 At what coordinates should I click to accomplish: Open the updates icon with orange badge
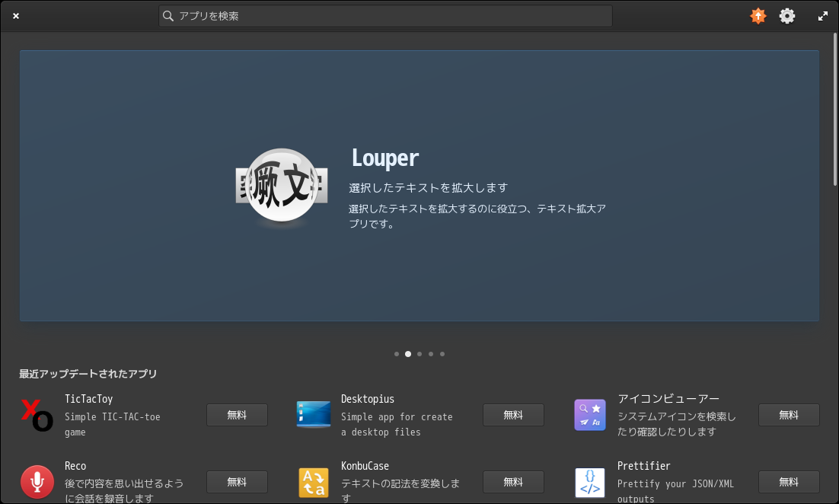coord(758,16)
